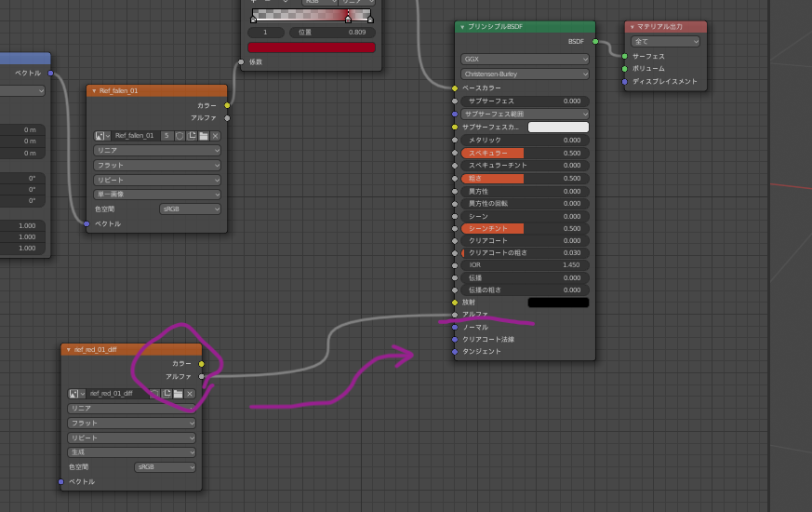Click クリアコートの粗さ slider at 0.030
Screen dimensions: 812x512
pos(525,253)
